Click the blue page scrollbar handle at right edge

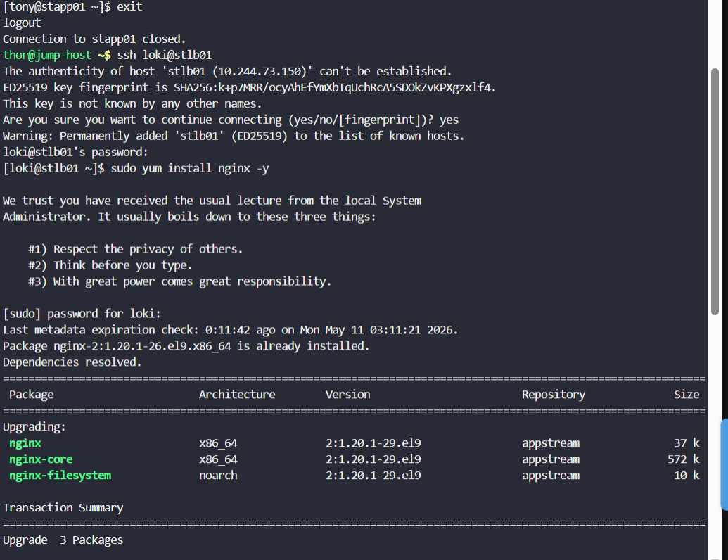tap(724, 464)
